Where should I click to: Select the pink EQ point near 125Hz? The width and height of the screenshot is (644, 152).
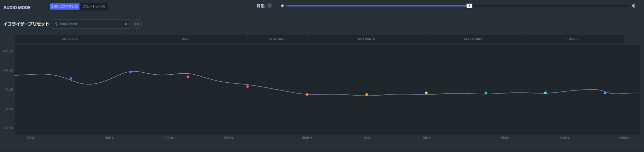click(x=188, y=77)
